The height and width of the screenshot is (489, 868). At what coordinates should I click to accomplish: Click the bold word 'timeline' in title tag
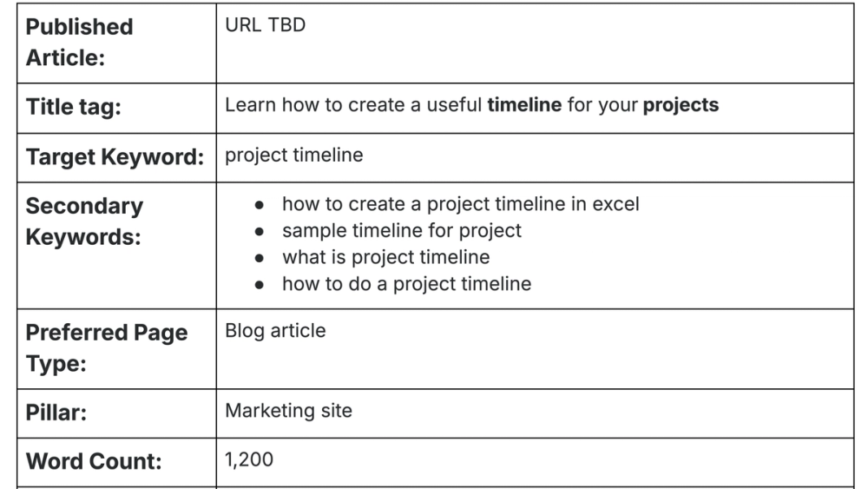pos(524,105)
